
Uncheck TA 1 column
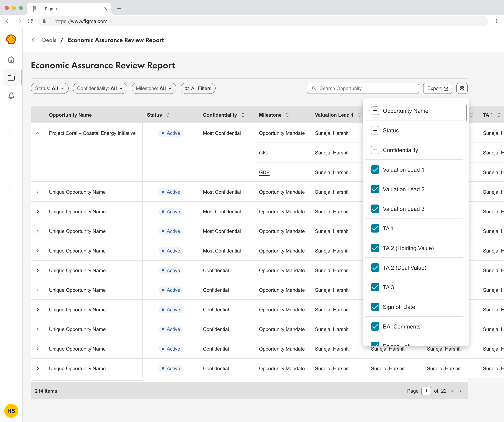coord(375,229)
